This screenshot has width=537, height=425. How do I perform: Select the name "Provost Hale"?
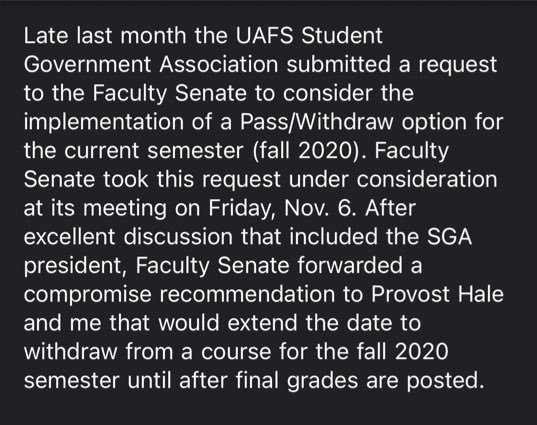tap(438, 295)
